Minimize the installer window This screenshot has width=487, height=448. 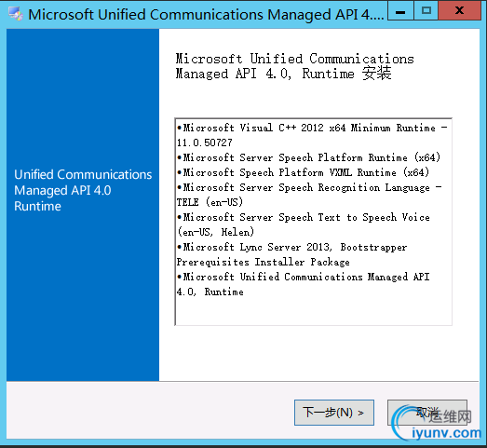pos(400,11)
